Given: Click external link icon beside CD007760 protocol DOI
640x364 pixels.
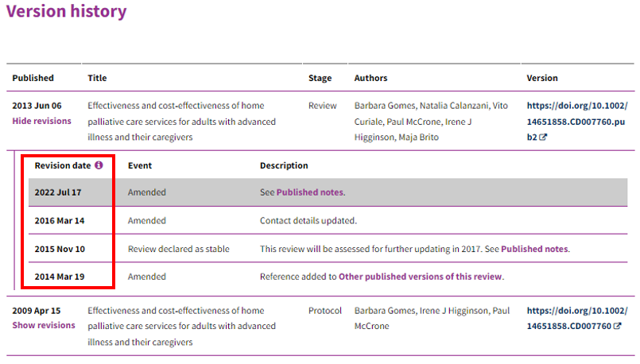Looking at the screenshot, I should [617, 326].
